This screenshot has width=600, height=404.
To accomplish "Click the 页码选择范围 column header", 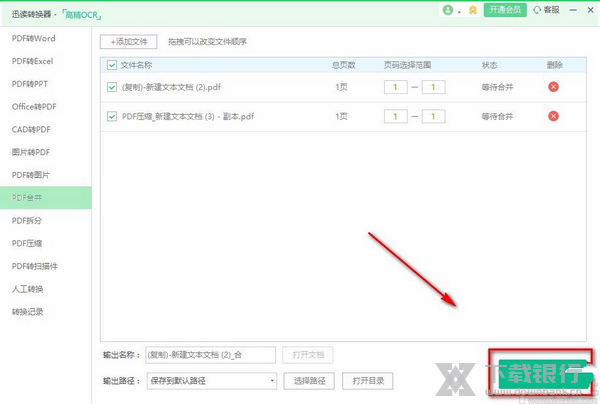I will pyautogui.click(x=408, y=65).
